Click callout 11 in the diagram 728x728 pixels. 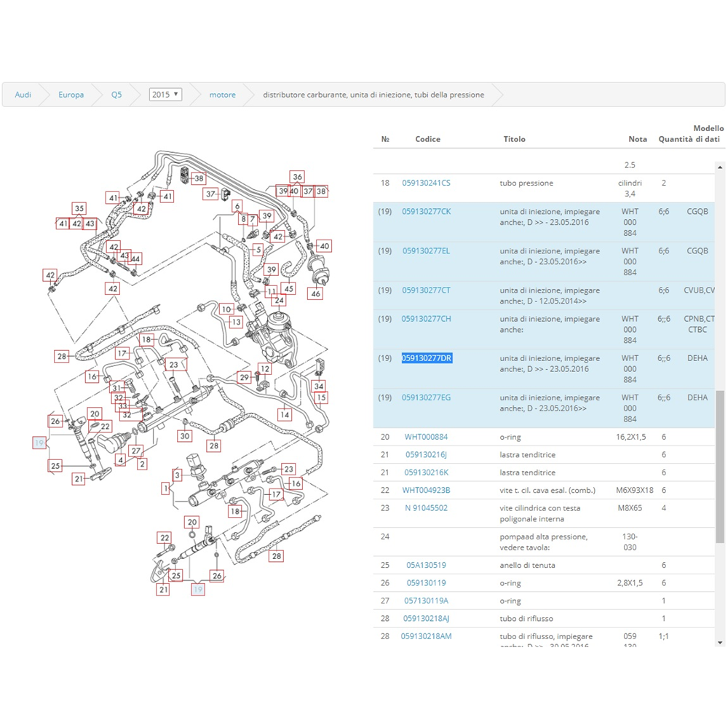(x=271, y=292)
